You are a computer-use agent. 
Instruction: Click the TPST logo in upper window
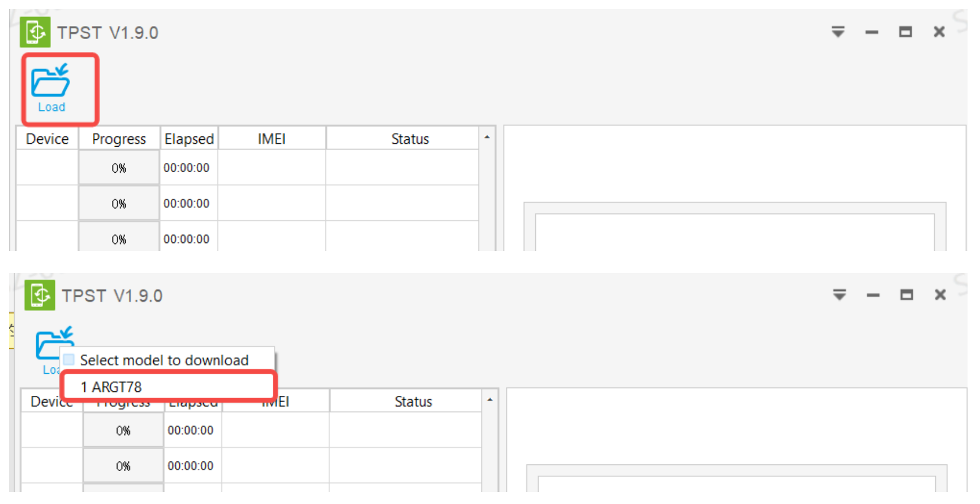[x=35, y=32]
